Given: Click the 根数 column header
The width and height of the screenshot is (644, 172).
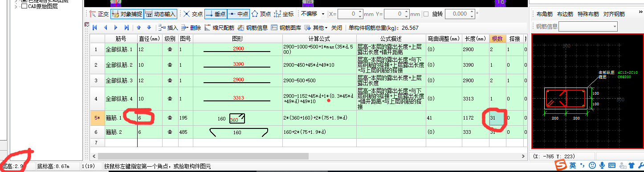Looking at the screenshot, I should [x=497, y=39].
